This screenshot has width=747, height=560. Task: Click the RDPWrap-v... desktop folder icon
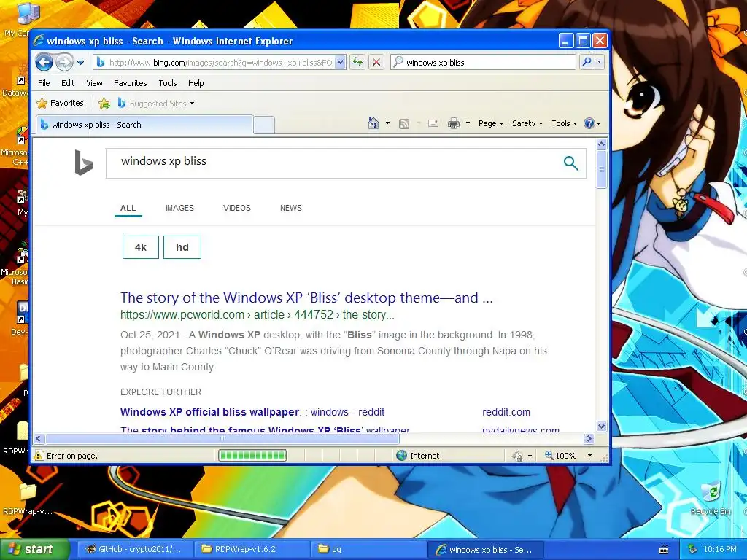[x=27, y=499]
